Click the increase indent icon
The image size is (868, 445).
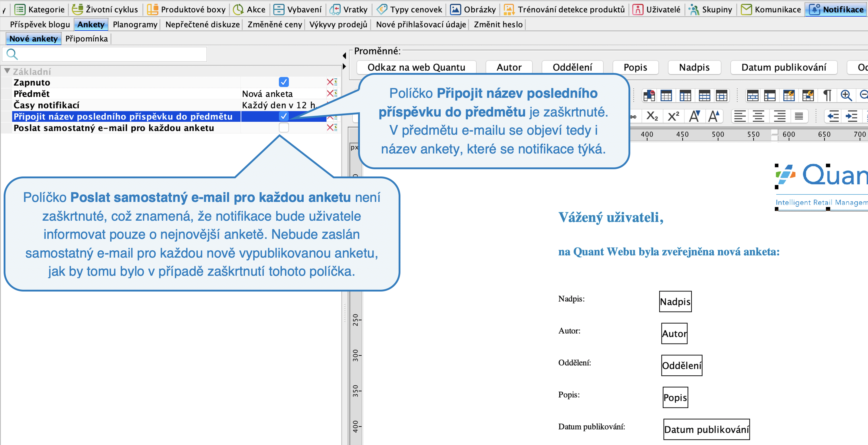click(x=851, y=116)
